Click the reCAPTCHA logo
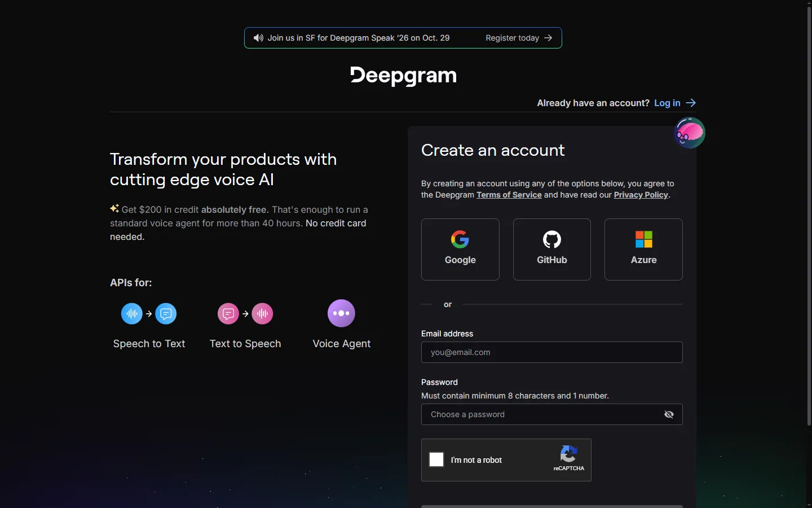Screen dimensions: 812x508 (x=568, y=454)
